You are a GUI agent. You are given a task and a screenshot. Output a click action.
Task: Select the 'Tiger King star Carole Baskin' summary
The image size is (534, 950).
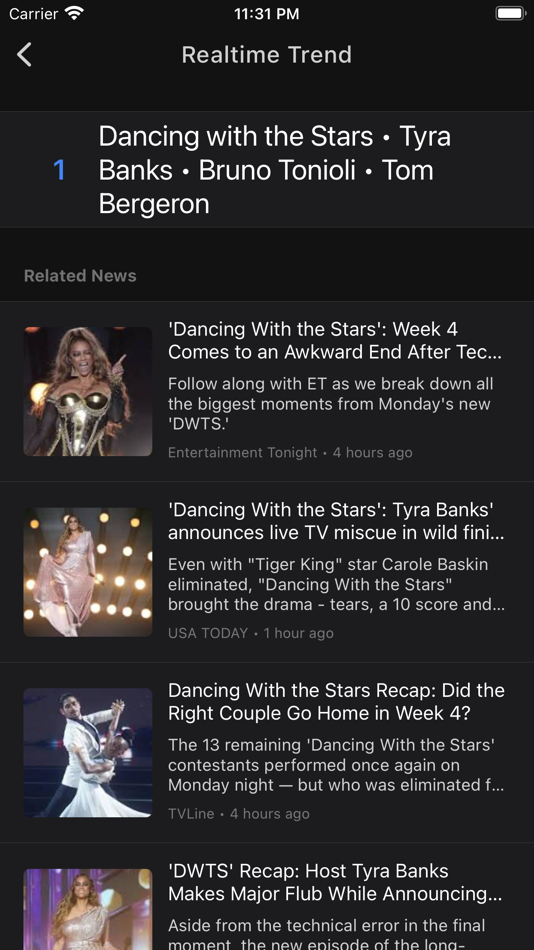pos(336,585)
